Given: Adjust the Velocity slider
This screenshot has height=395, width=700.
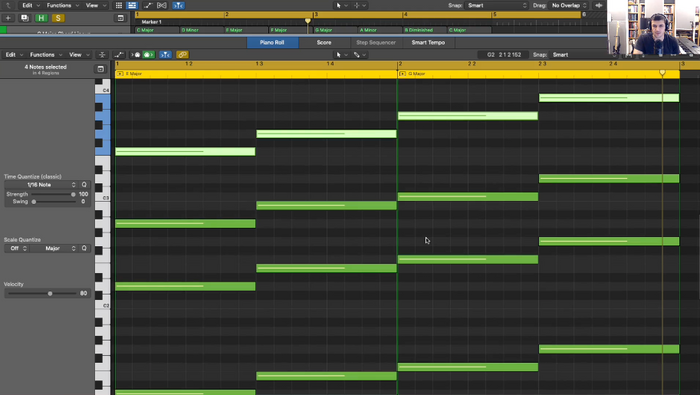Looking at the screenshot, I should click(42, 293).
